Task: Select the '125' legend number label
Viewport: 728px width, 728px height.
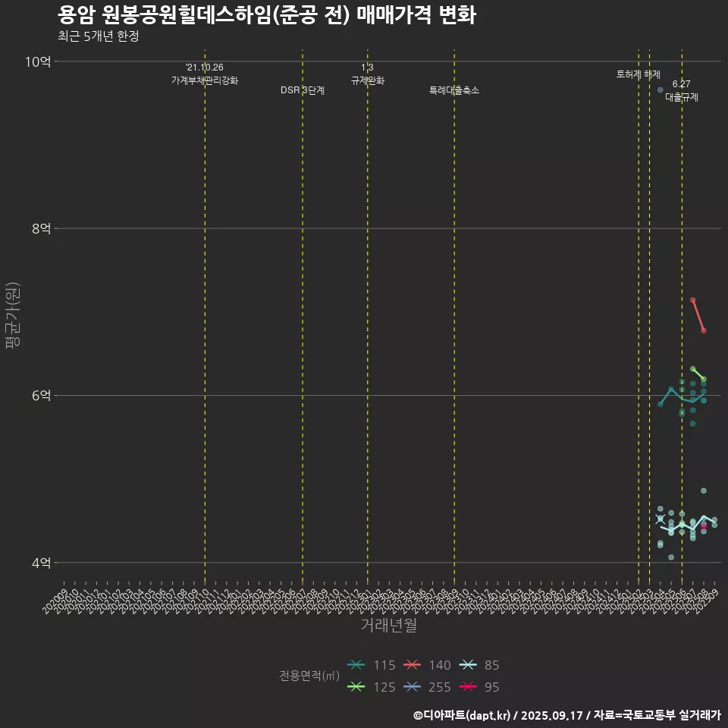Action: click(384, 687)
